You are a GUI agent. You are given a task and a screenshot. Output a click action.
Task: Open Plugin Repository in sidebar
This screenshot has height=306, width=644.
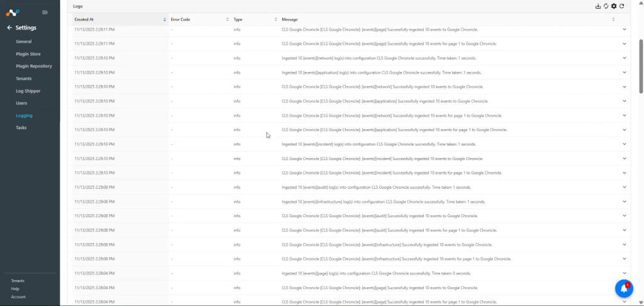34,66
